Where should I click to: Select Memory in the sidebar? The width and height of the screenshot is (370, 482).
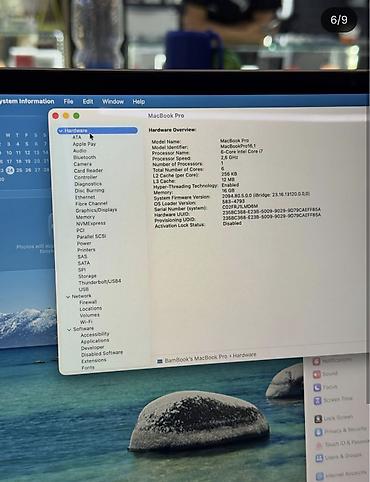coord(85,217)
